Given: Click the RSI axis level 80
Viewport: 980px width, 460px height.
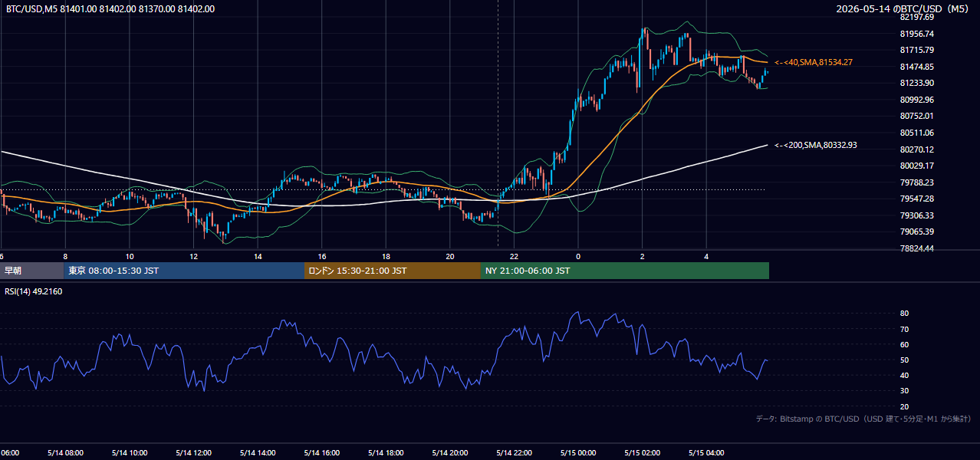Looking at the screenshot, I should [x=904, y=314].
